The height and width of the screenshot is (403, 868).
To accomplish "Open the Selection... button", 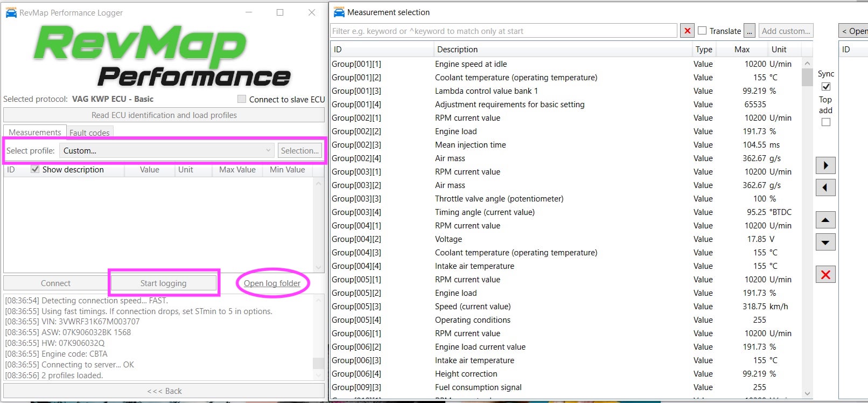I will coord(300,150).
